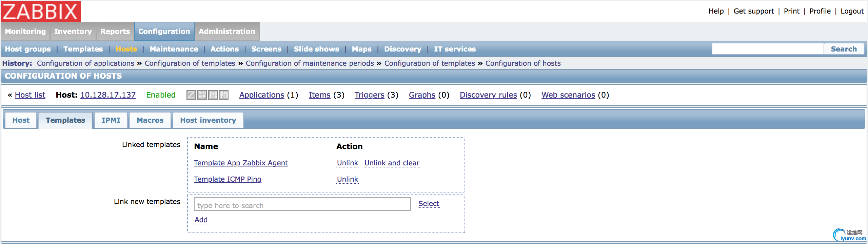Screen dimensions: 868x244
Task: Unlink Template ICMP Ping
Action: [x=348, y=179]
